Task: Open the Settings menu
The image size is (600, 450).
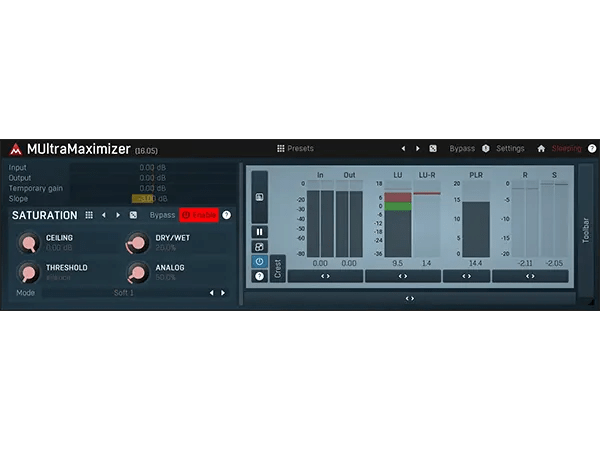Action: [x=510, y=148]
